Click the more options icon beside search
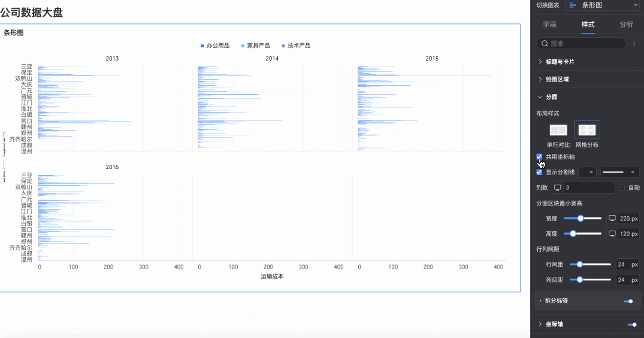Screen dimensions: 644x338 click(634, 43)
